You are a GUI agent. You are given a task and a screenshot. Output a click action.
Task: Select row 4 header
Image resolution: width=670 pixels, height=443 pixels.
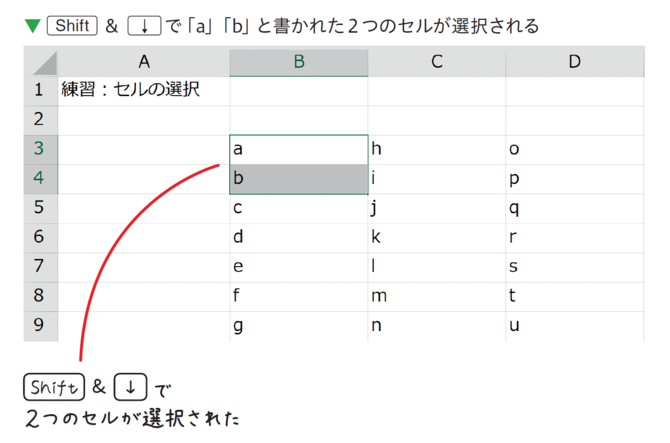[x=41, y=179]
